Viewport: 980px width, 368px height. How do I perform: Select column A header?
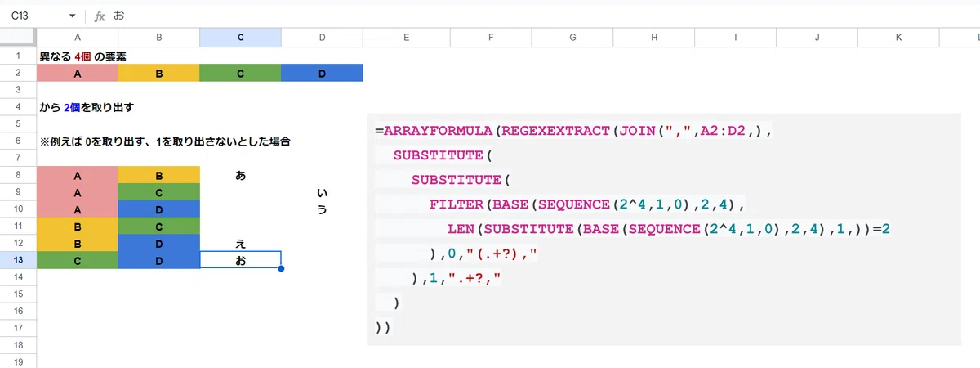[x=78, y=38]
